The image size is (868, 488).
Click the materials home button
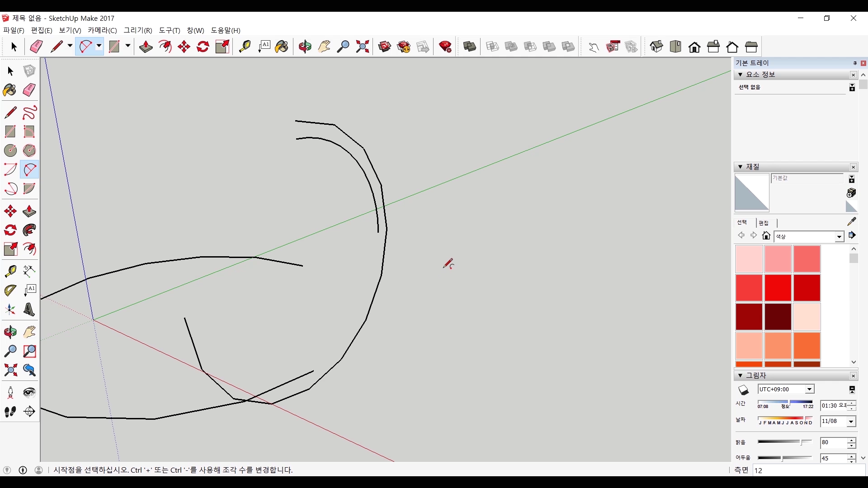point(766,235)
